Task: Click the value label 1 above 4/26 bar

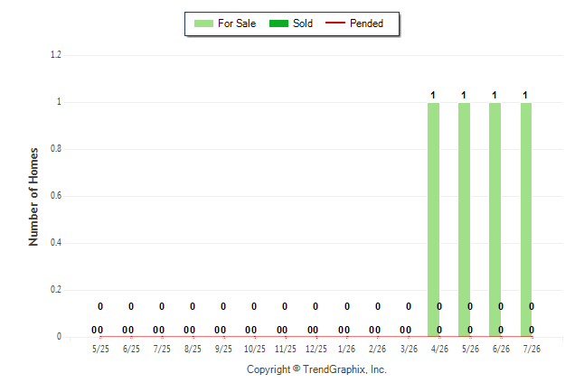Action: (x=433, y=96)
